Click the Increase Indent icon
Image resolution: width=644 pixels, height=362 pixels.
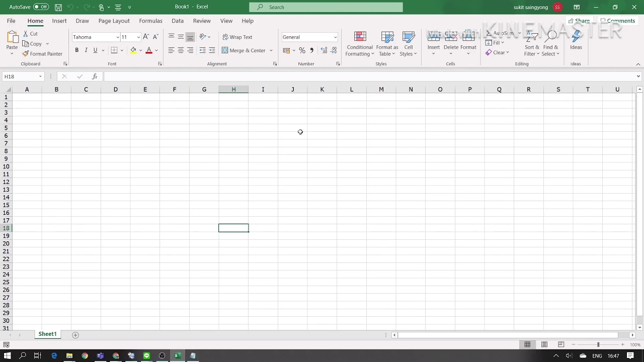212,50
